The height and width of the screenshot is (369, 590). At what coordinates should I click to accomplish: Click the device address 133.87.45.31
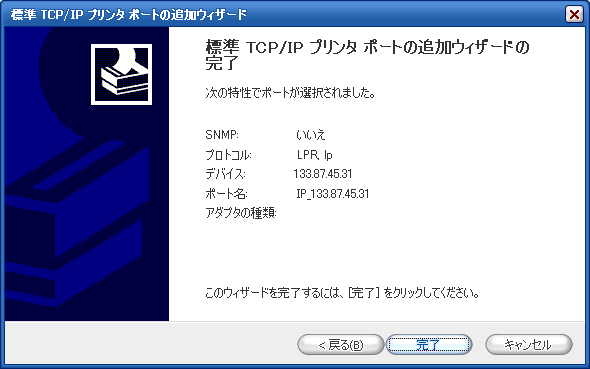(323, 174)
